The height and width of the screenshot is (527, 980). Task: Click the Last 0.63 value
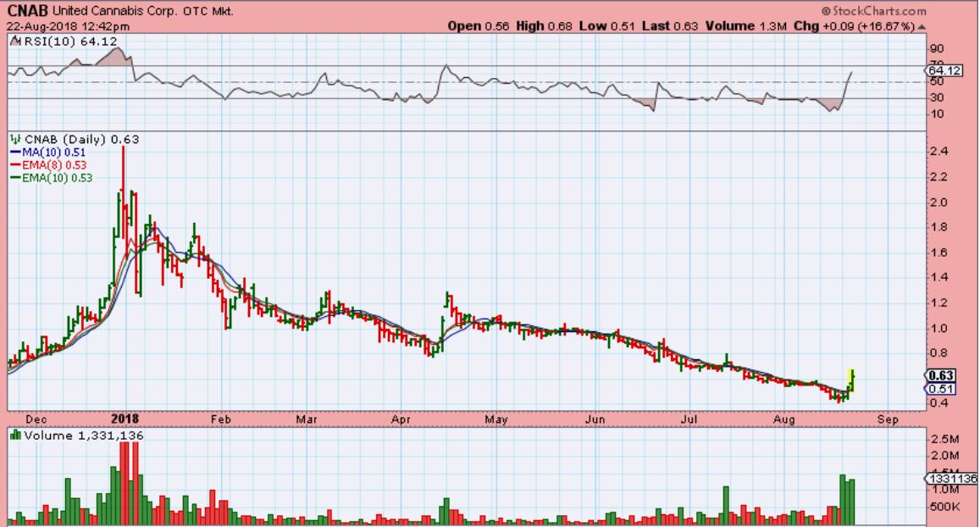click(670, 26)
